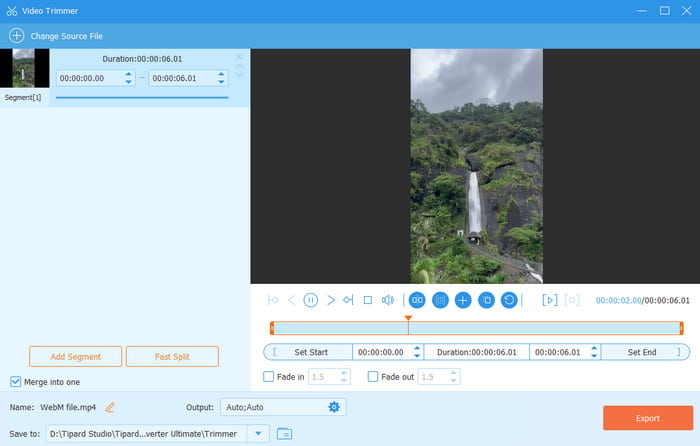The width and height of the screenshot is (700, 446).
Task: Click the split segment icon
Action: 417,300
